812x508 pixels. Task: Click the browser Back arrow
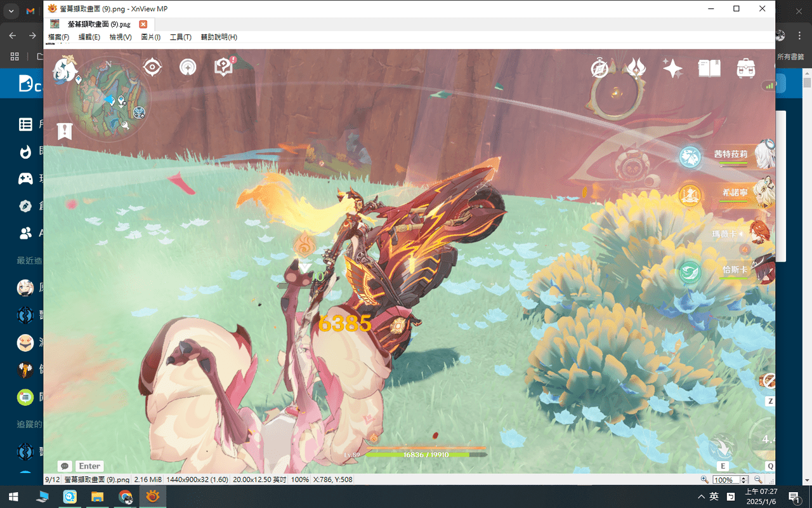[x=13, y=36]
